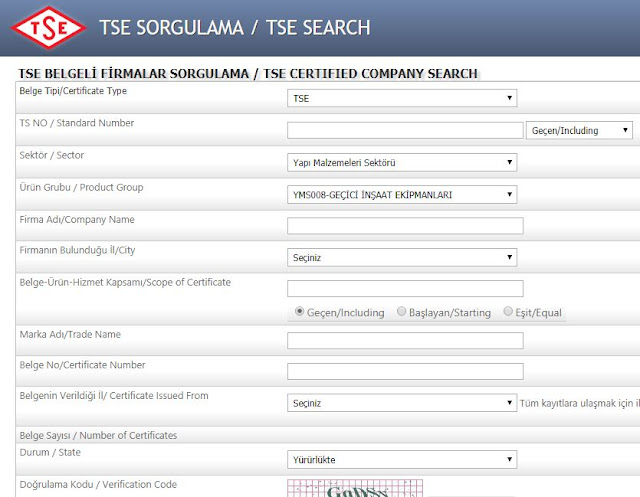Select the Başlayan/Starting radio button
640x497 pixels.
click(x=402, y=311)
